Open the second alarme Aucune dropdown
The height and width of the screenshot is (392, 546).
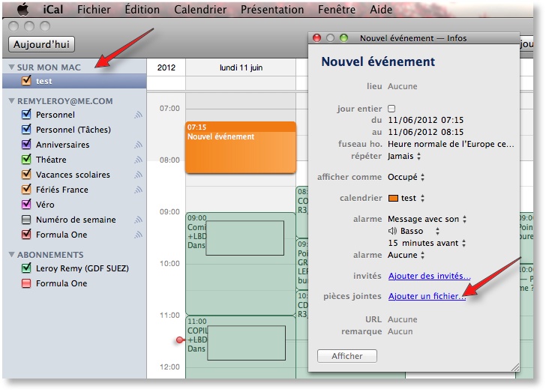[406, 255]
